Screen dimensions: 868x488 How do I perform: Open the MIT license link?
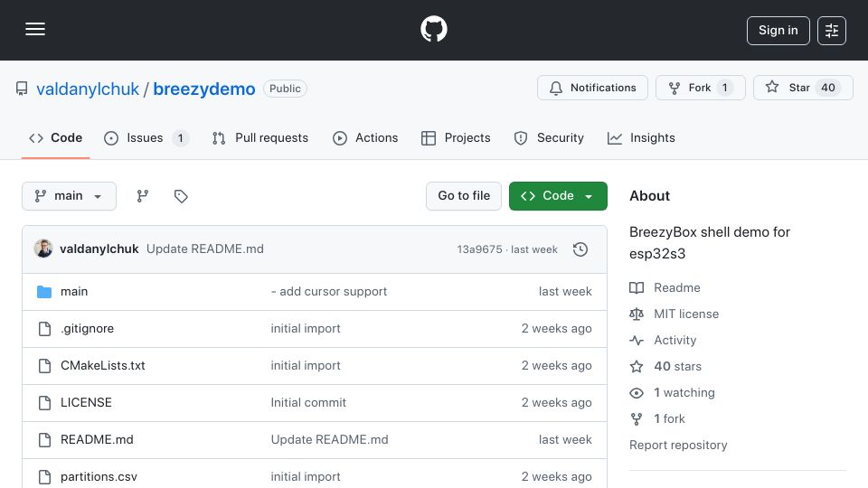tap(686, 314)
